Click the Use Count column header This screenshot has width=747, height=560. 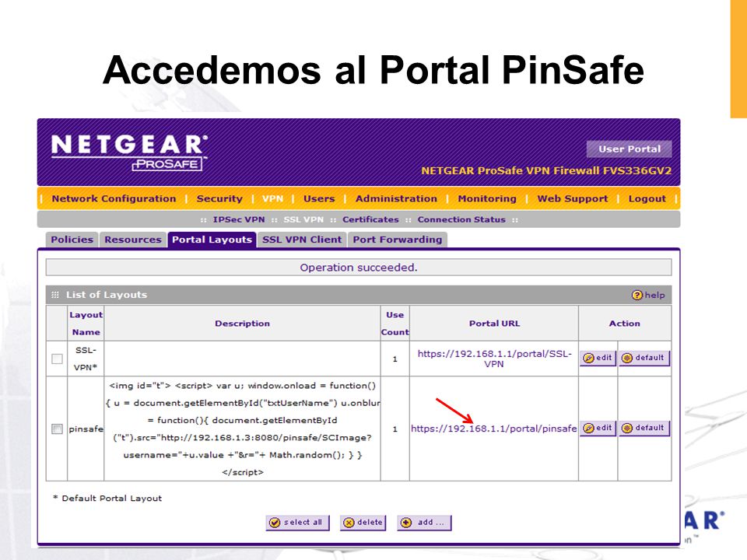(395, 324)
